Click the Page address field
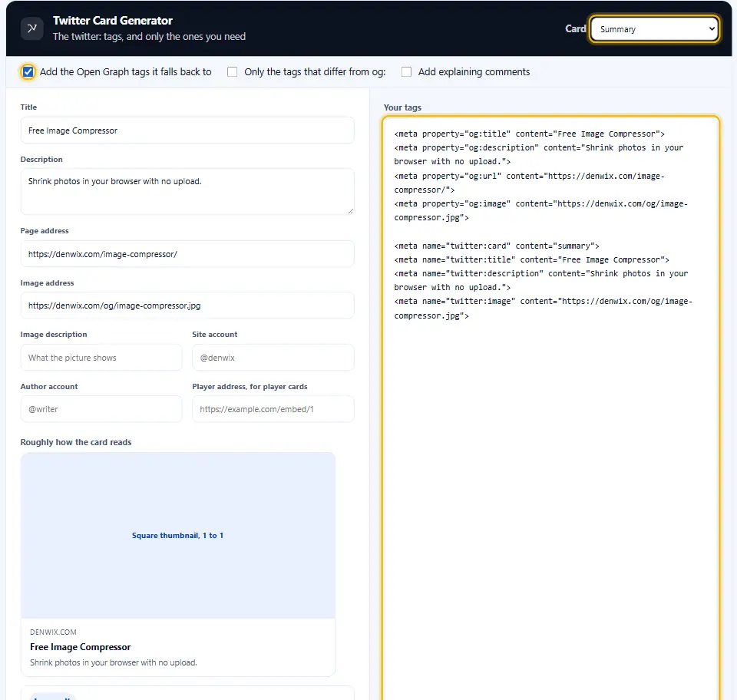The image size is (737, 700). coord(187,254)
